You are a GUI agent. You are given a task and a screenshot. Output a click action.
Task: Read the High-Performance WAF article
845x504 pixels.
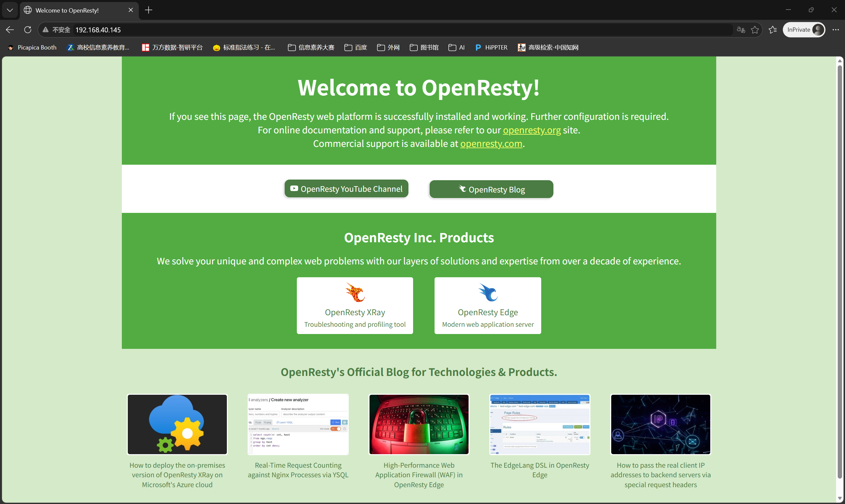coord(419,475)
